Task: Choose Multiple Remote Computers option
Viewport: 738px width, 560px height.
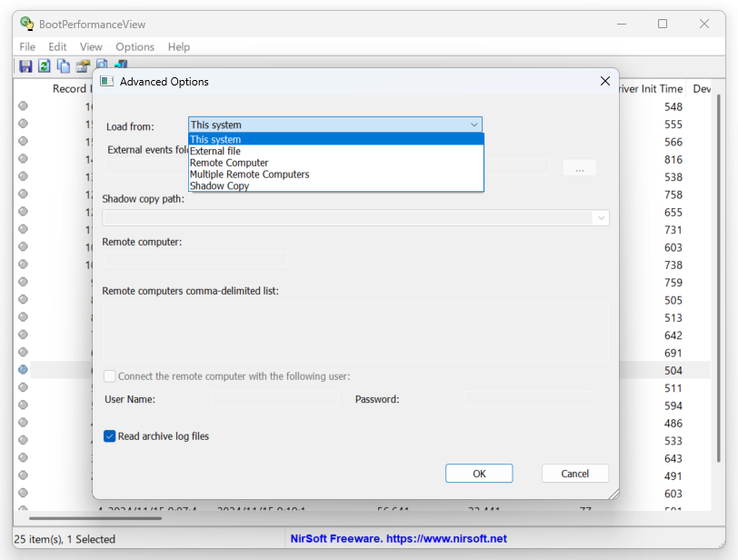Action: point(336,175)
